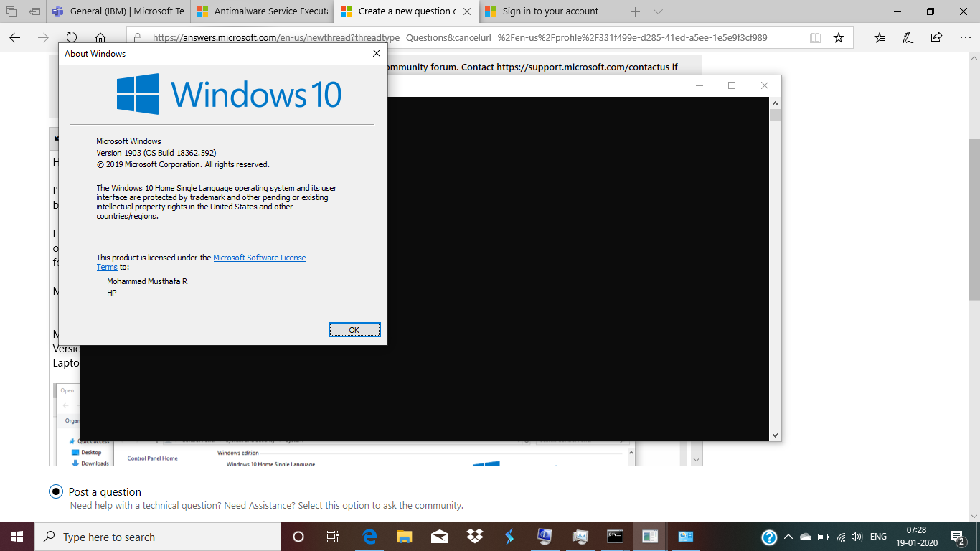Open the blue lightning-bolt app on the taskbar
980x551 pixels.
pyautogui.click(x=509, y=537)
